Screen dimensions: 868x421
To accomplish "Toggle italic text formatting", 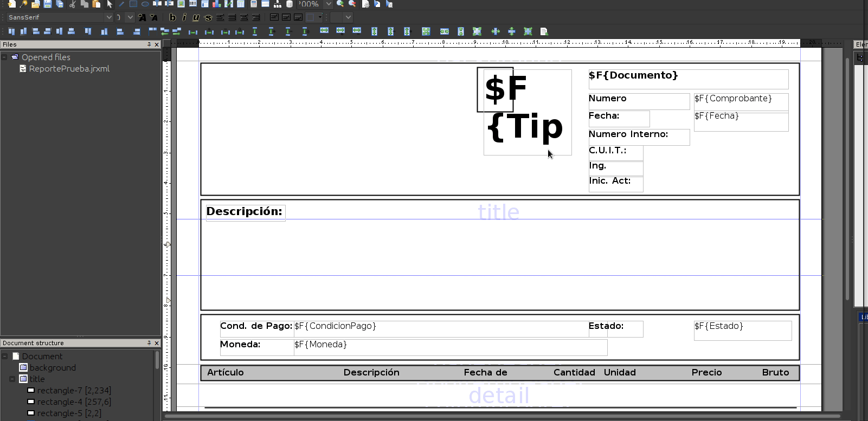I will tap(184, 17).
